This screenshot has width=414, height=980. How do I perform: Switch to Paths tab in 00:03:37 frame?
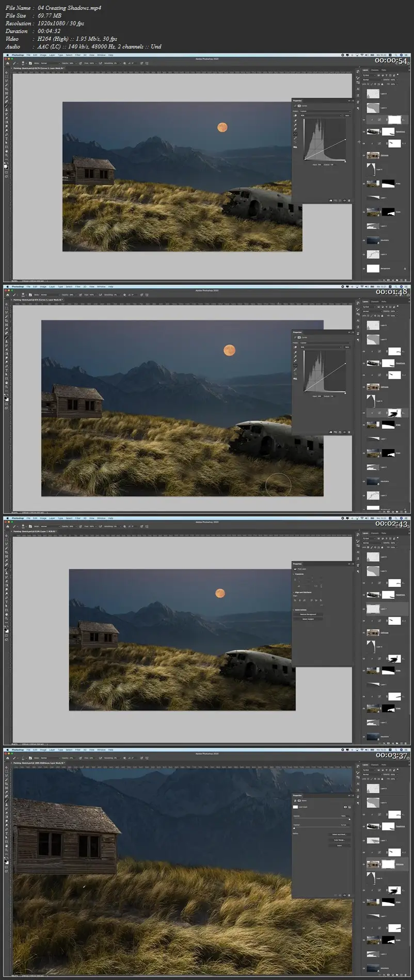pos(384,765)
